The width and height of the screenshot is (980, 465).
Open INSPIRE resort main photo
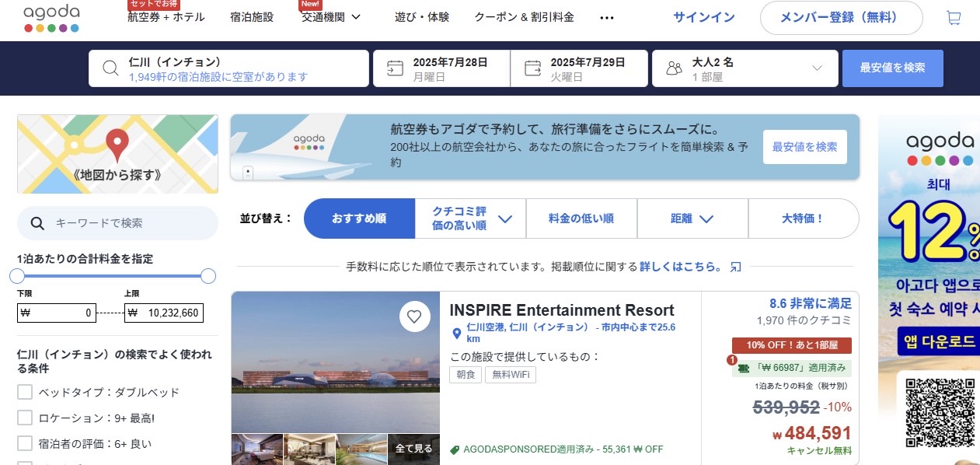click(336, 362)
